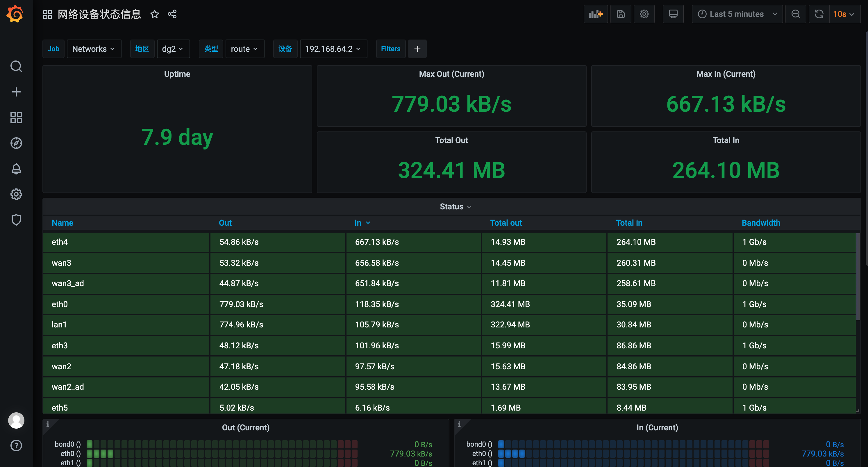Viewport: 868px width, 467px height.
Task: Click the bond0 green bar gauge in Out panel
Action: tap(222, 444)
